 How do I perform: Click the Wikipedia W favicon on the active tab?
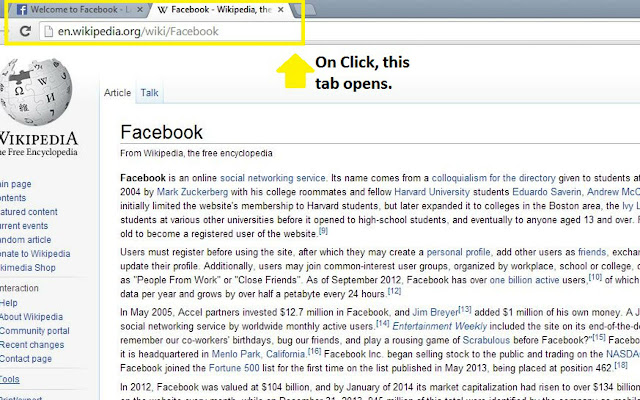tap(162, 10)
